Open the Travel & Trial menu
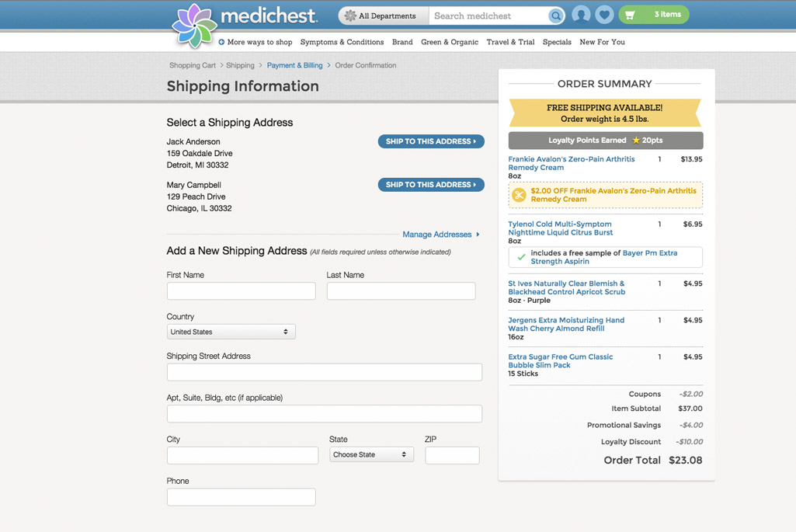This screenshot has width=796, height=532. point(510,42)
